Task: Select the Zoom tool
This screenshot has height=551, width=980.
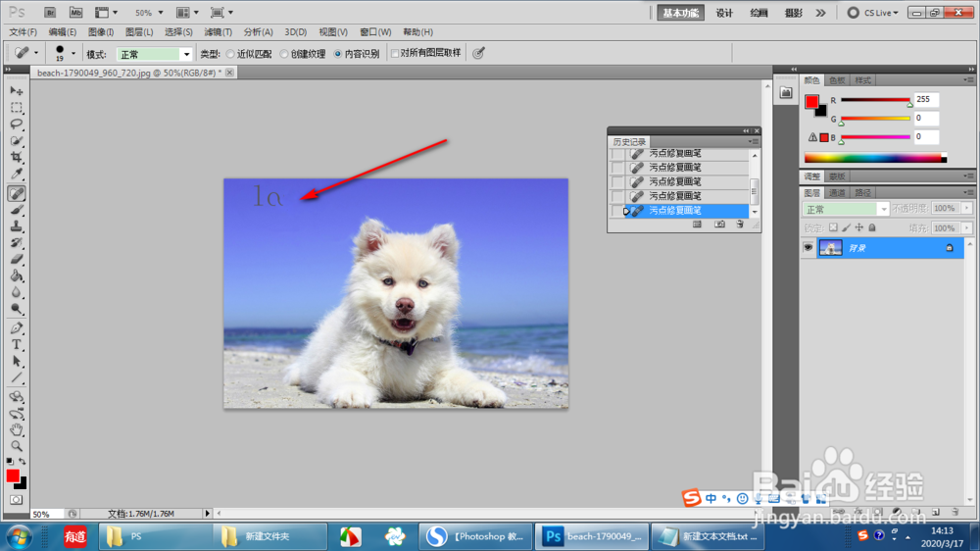Action: pos(17,446)
